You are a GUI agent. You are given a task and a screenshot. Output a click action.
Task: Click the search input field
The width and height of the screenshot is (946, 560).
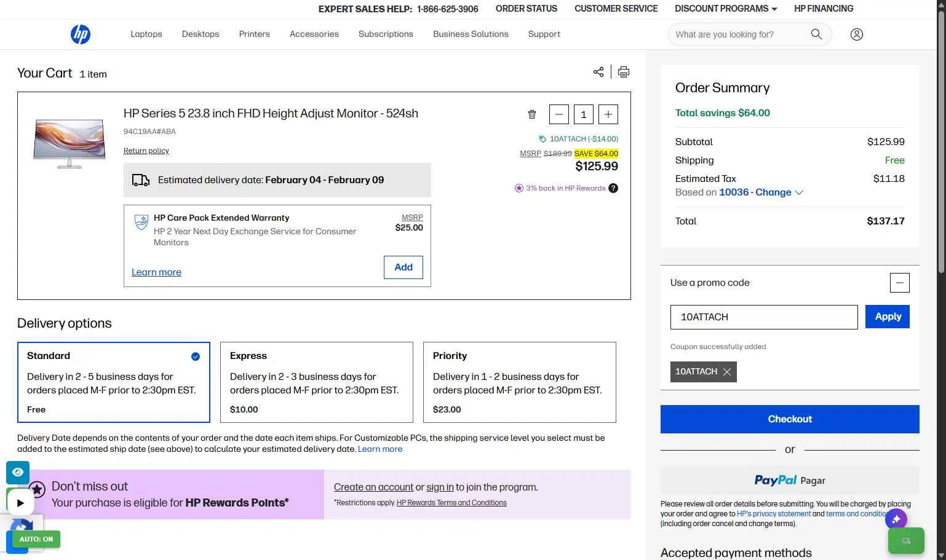738,34
